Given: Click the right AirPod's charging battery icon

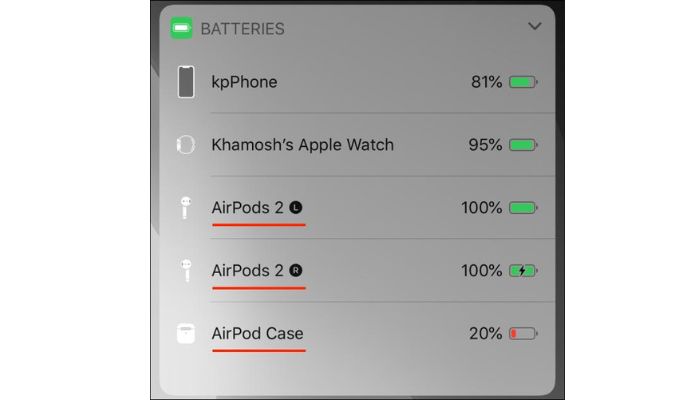Looking at the screenshot, I should point(523,271).
